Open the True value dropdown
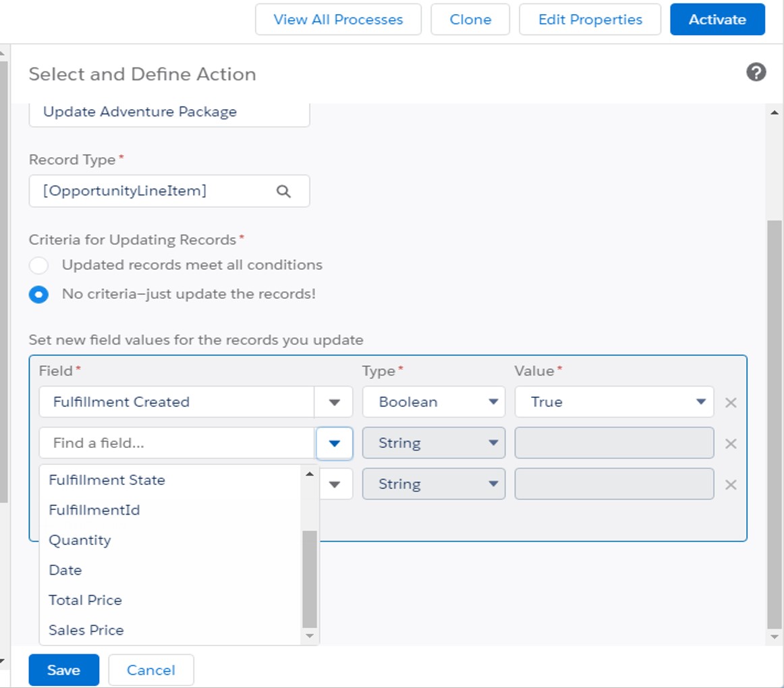Image resolution: width=784 pixels, height=688 pixels. pos(613,402)
